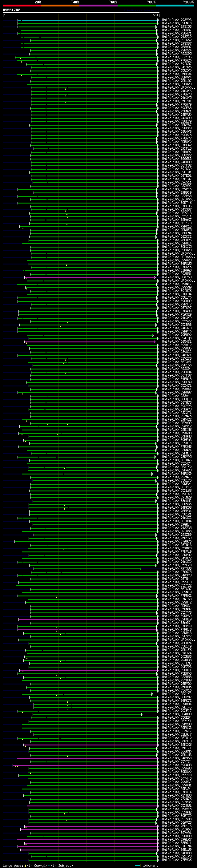
Task: Click the '=100char.' scale label
Action: click(150, 866)
